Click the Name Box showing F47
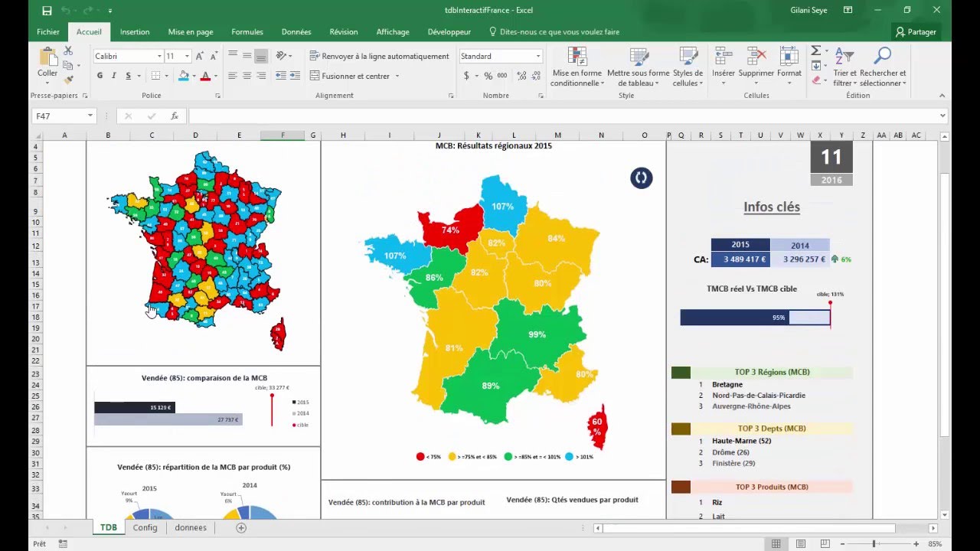Screen dimensions: 980x551 pyautogui.click(x=64, y=116)
